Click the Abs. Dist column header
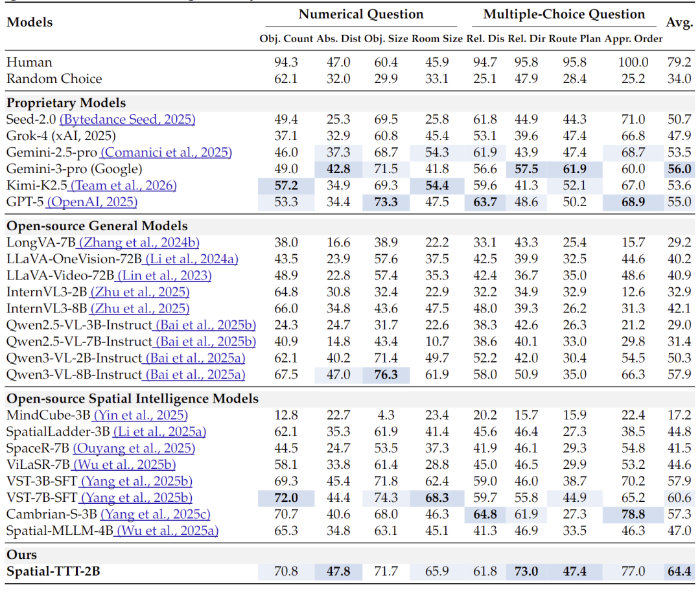The image size is (700, 592). point(339,40)
